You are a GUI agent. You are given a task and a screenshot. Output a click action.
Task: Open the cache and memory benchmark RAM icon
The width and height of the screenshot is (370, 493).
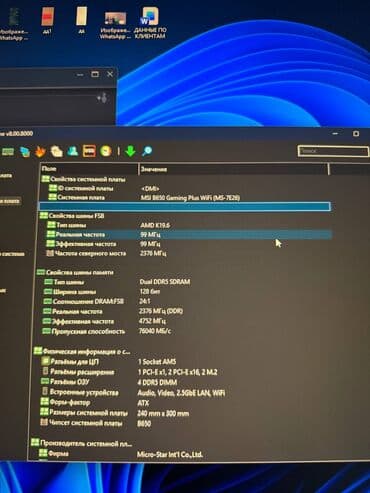(x=8, y=152)
